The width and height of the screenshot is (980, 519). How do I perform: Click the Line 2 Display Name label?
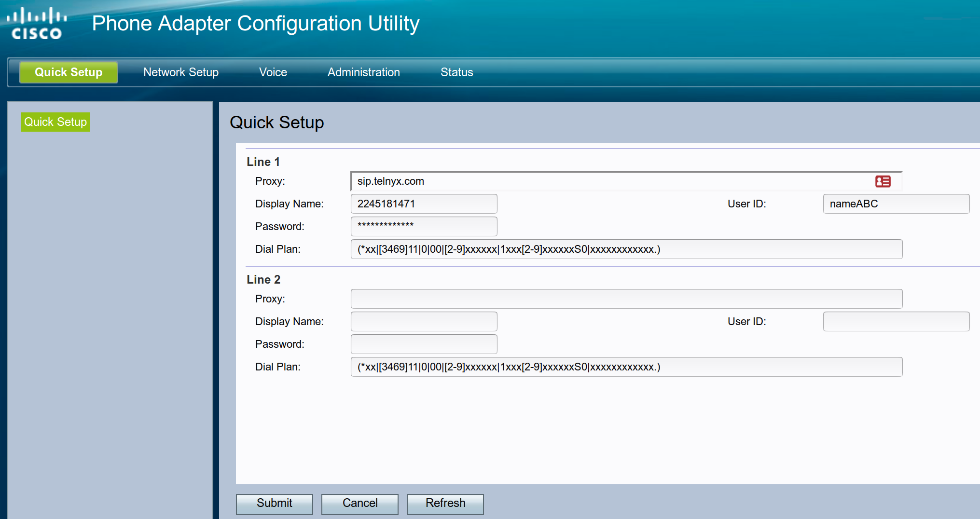(290, 322)
